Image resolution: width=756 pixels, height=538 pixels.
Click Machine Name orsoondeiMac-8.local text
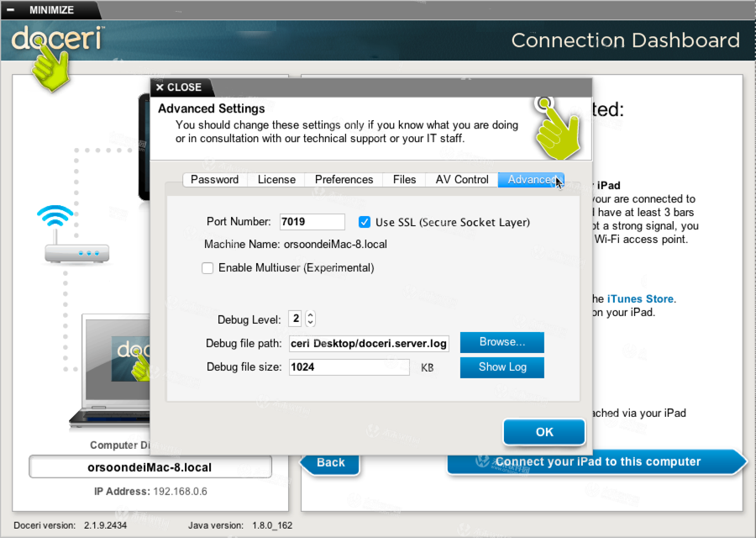(x=295, y=244)
